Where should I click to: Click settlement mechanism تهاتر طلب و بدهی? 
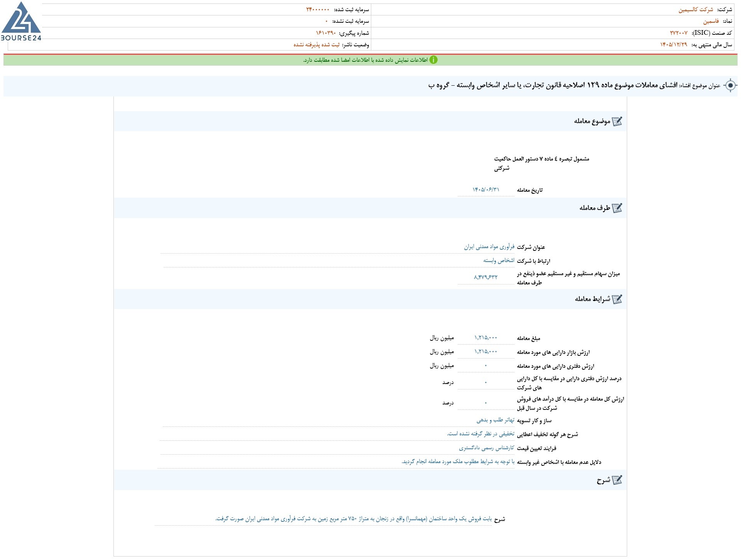pyautogui.click(x=496, y=420)
